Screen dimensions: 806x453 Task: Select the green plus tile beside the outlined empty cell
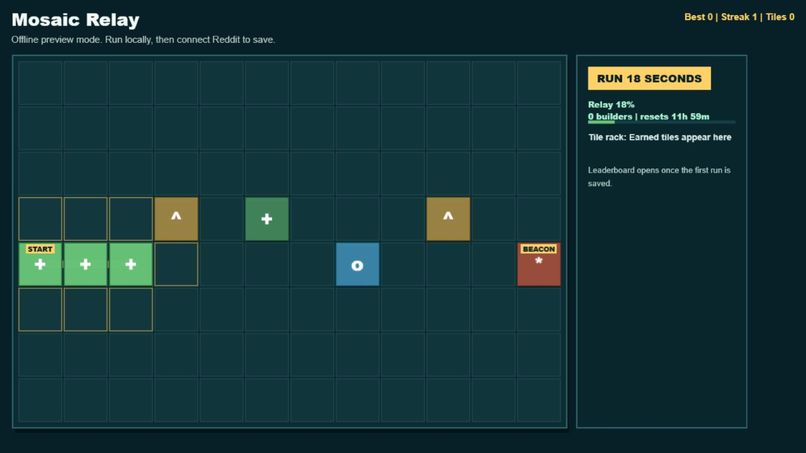pyautogui.click(x=131, y=264)
